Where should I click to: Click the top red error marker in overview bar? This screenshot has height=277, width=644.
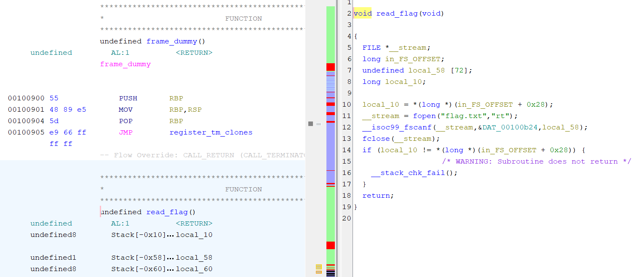(x=330, y=67)
